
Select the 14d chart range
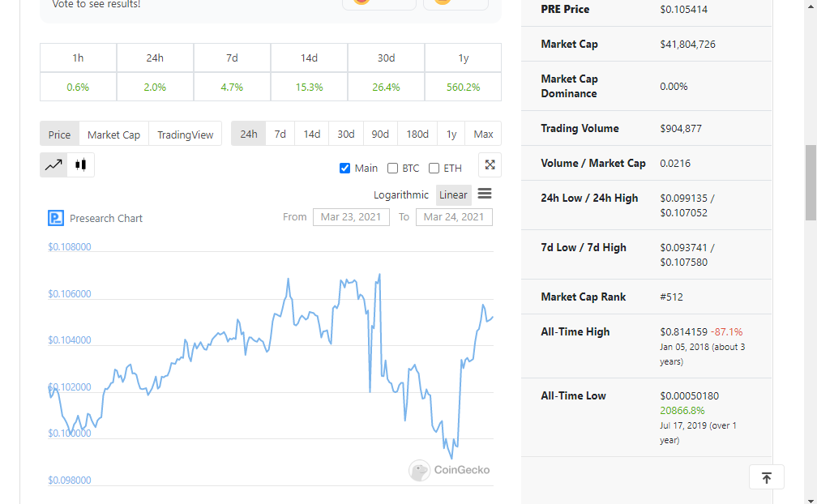coord(311,134)
